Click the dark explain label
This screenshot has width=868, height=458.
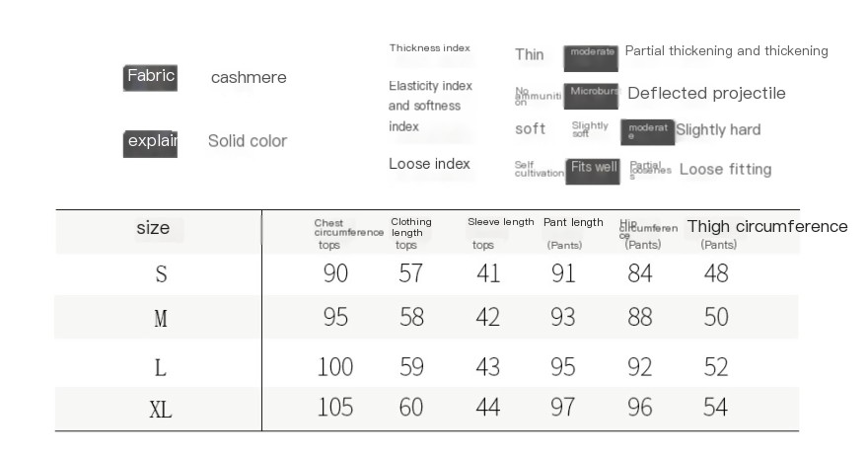(x=150, y=144)
